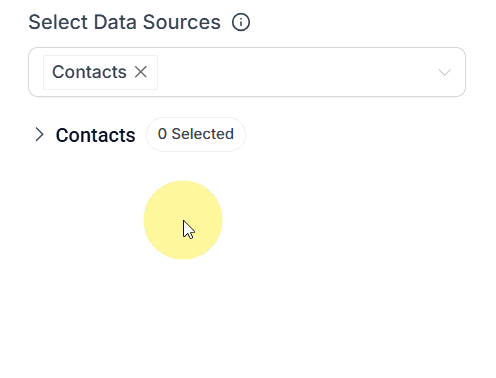The image size is (496, 378).
Task: Focus the data sources multi-select field
Action: coord(247,72)
